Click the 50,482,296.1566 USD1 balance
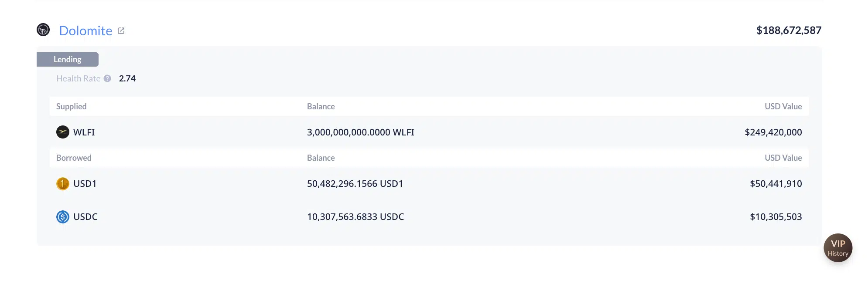The width and height of the screenshot is (868, 304). [355, 183]
